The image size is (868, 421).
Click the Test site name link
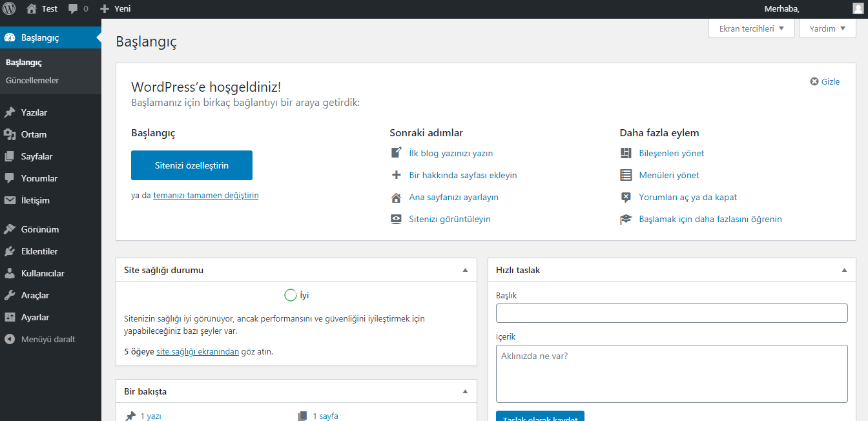click(50, 9)
